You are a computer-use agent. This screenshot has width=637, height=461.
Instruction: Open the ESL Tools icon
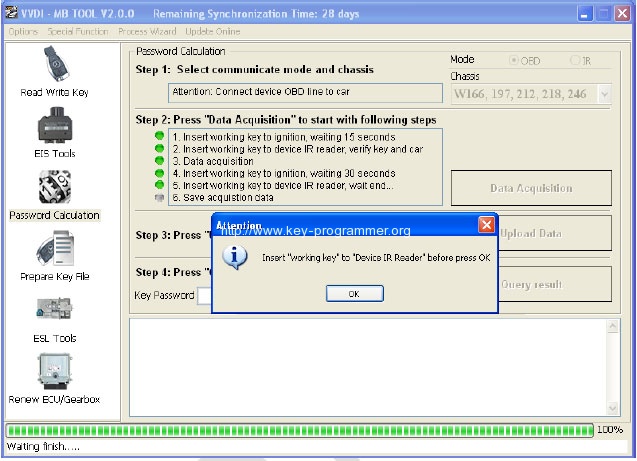click(x=54, y=313)
